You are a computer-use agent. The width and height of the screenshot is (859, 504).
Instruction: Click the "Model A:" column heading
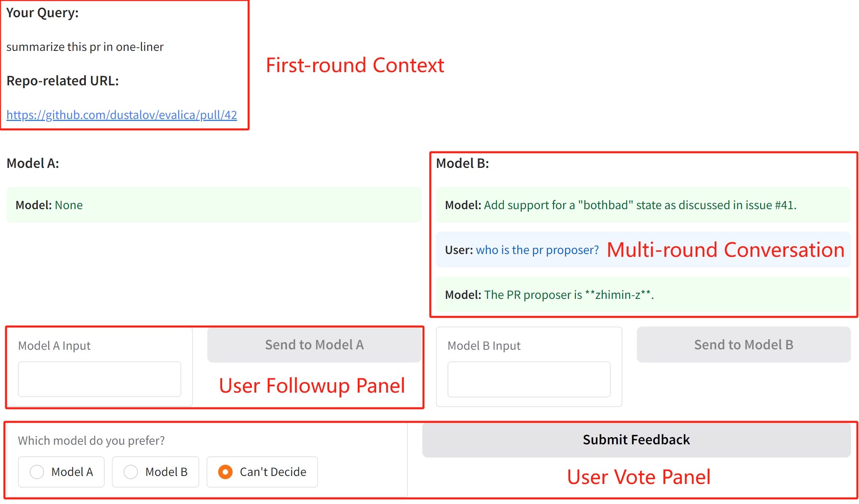pos(33,163)
